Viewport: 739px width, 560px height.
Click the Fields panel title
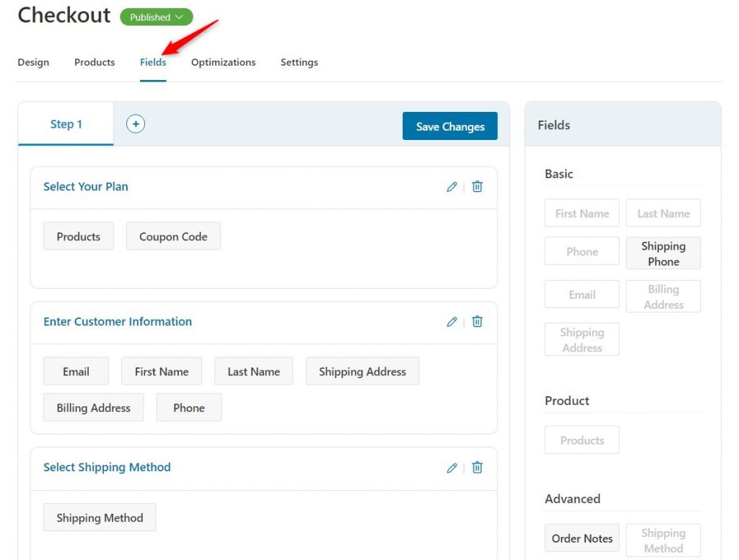point(554,125)
